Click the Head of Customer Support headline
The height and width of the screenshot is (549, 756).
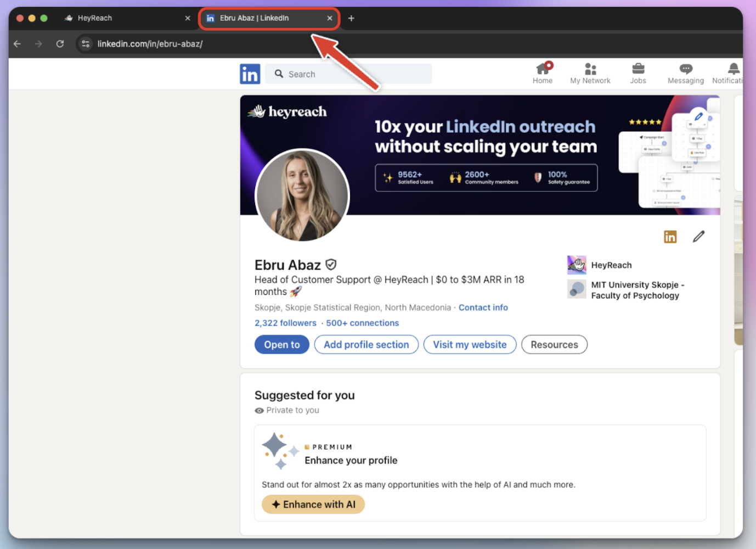389,285
